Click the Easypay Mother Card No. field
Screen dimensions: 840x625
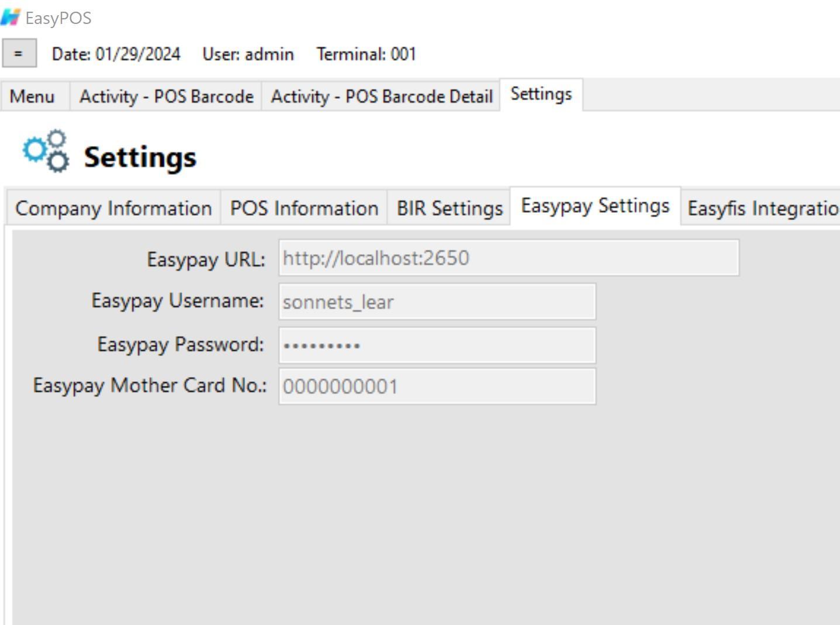(437, 386)
